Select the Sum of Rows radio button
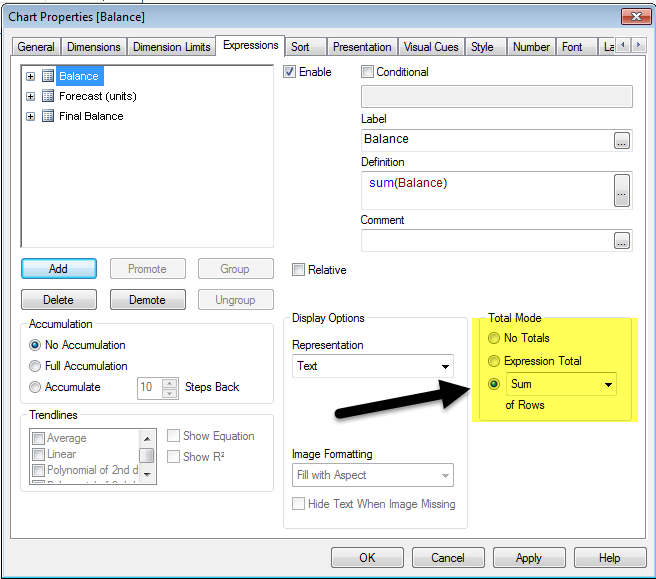This screenshot has height=579, width=656. click(x=494, y=384)
